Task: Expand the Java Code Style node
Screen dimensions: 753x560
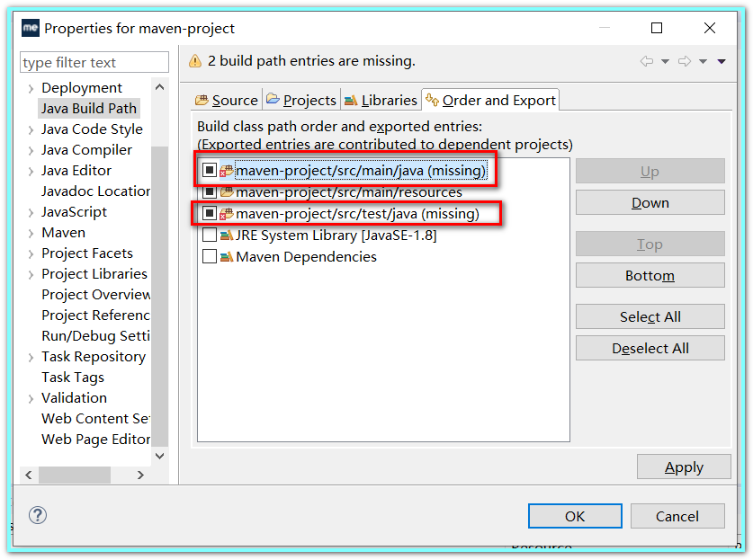Action: coord(31,129)
